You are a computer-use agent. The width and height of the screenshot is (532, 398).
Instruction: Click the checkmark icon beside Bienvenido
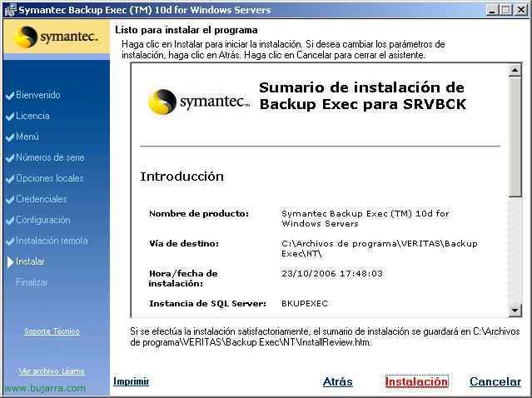pyautogui.click(x=10, y=96)
